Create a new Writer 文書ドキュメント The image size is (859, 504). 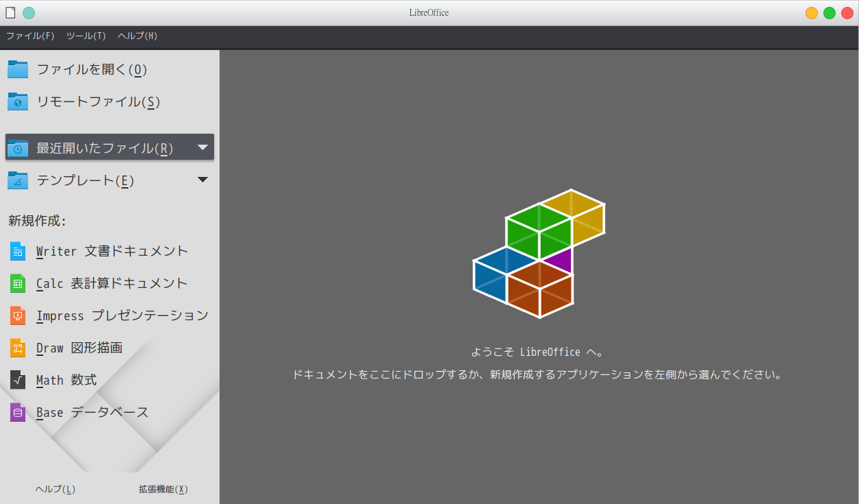[x=110, y=251]
